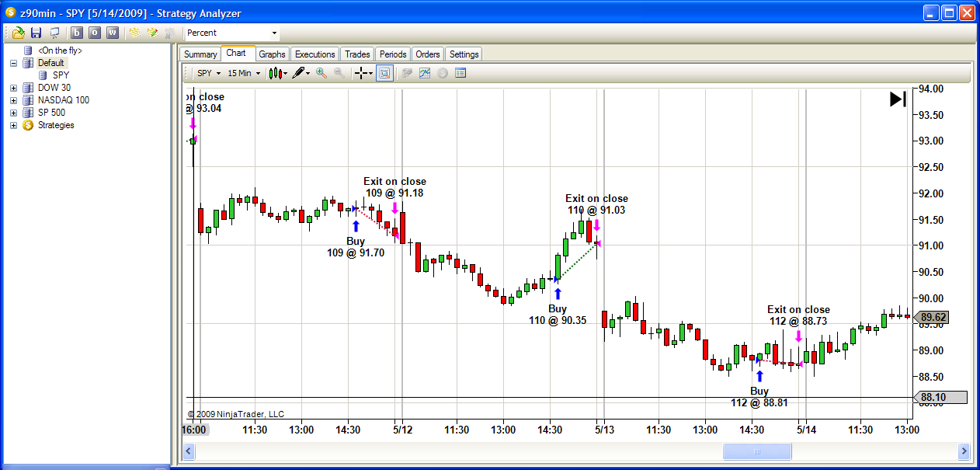Select the DOW 30 tree item
Viewport: 980px width, 470px height.
54,88
